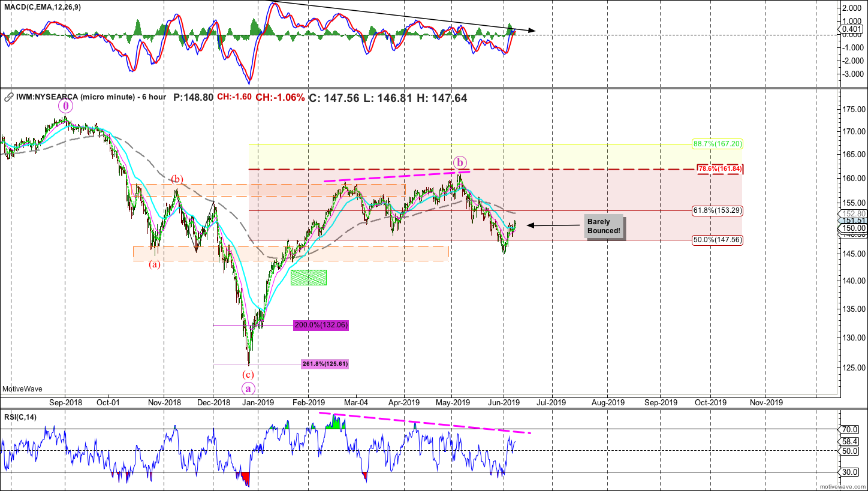The width and height of the screenshot is (868, 491).
Task: Click the Barely Bounced! note box
Action: pyautogui.click(x=604, y=227)
